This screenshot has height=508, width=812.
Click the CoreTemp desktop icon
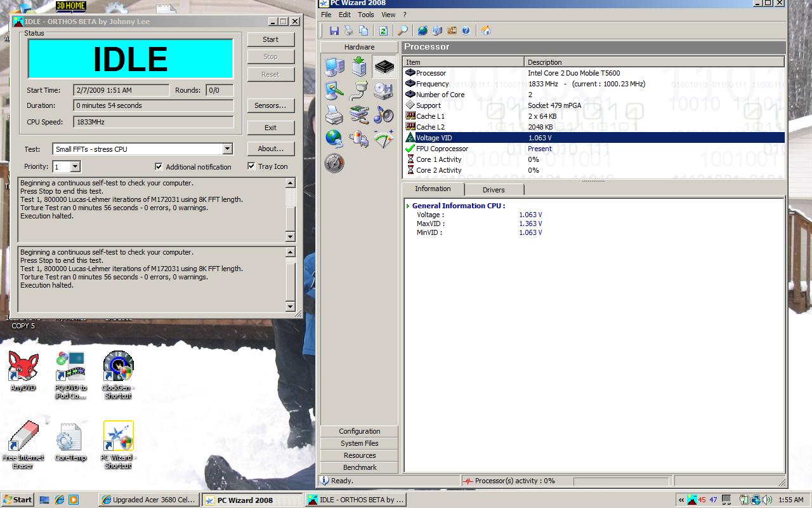coord(70,443)
